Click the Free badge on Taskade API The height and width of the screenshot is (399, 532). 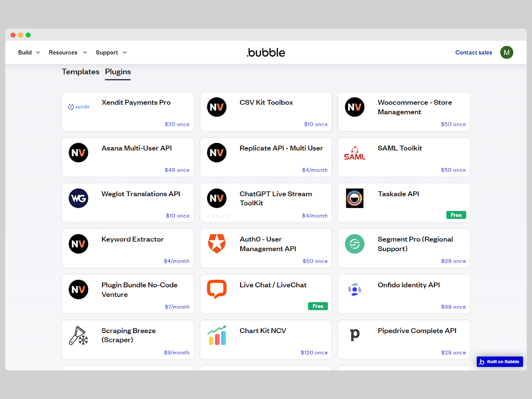tap(456, 215)
